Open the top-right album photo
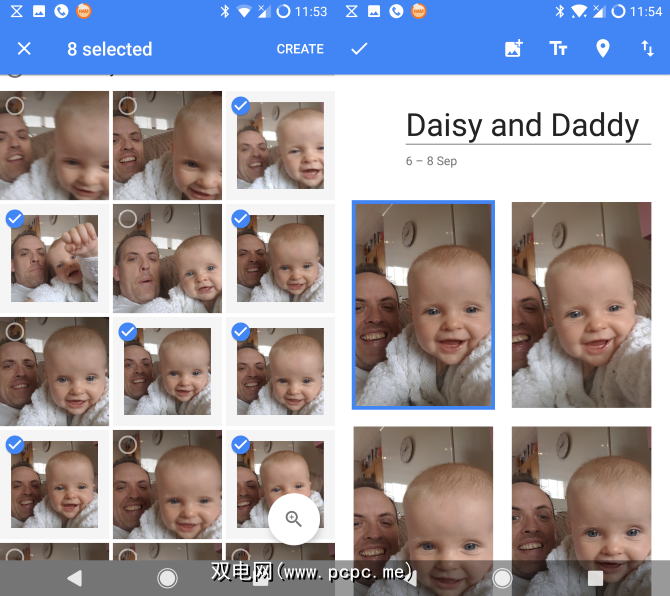 [x=582, y=305]
